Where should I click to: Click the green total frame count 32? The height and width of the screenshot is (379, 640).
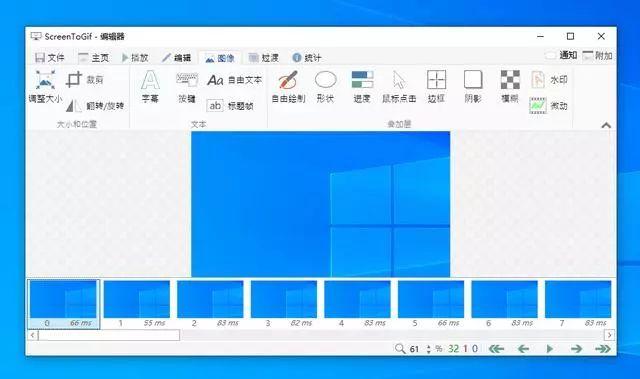(453, 349)
